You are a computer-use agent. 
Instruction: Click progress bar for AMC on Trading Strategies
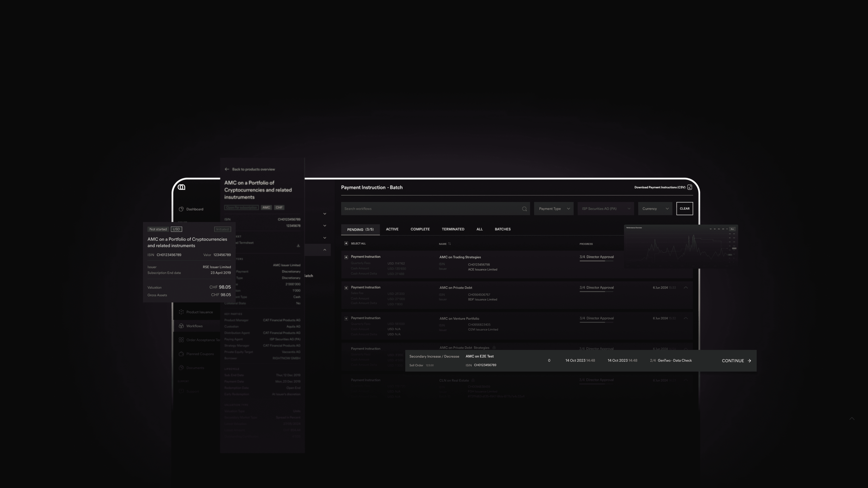pyautogui.click(x=596, y=261)
